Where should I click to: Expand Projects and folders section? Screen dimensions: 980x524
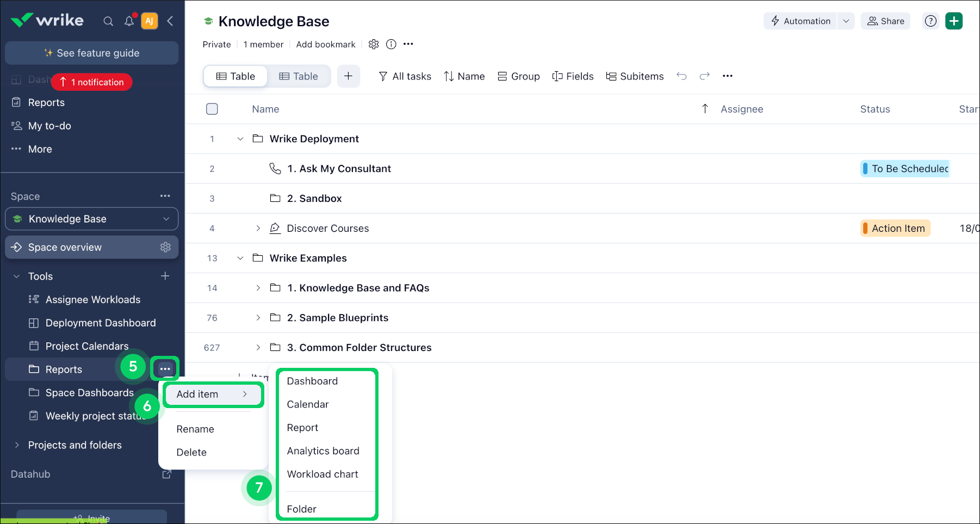coord(17,445)
